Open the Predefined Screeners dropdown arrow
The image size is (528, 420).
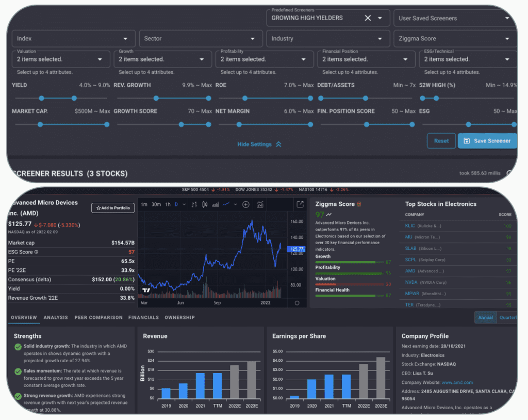tap(380, 18)
